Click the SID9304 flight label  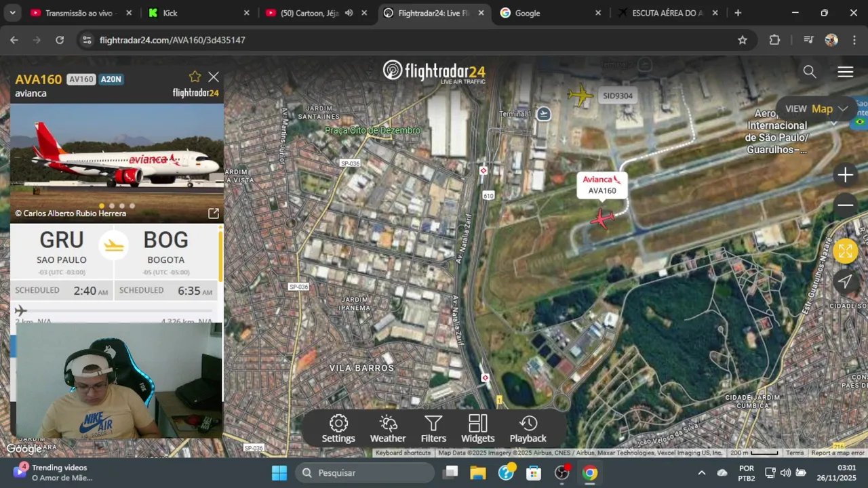click(x=618, y=96)
